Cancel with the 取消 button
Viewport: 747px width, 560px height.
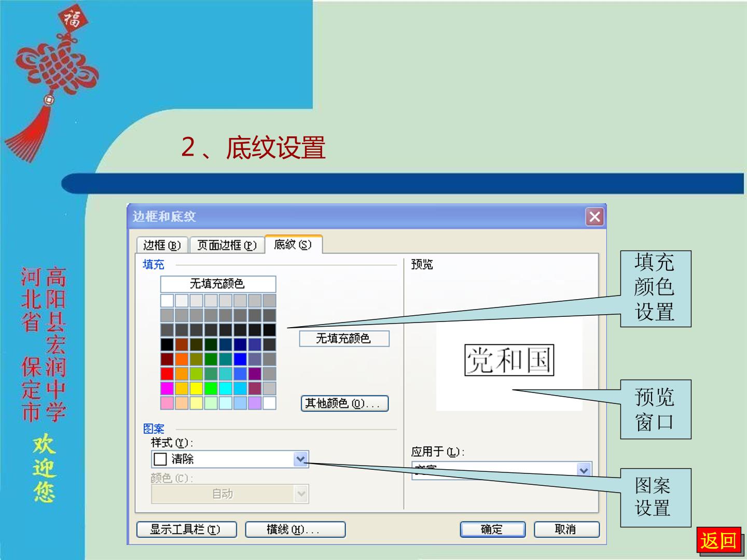566,529
